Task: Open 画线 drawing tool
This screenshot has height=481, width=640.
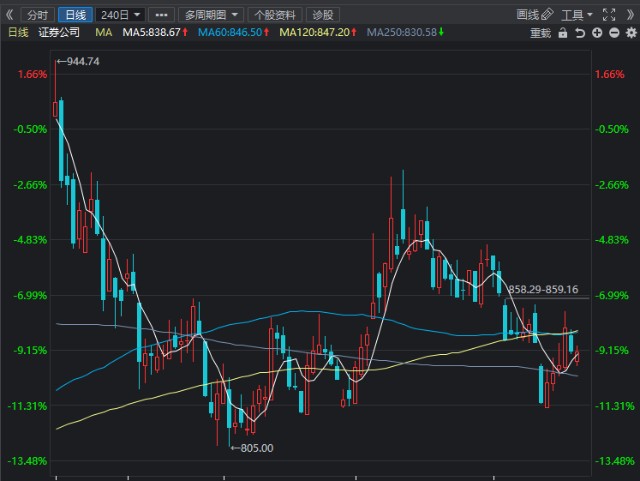Action: pos(531,15)
